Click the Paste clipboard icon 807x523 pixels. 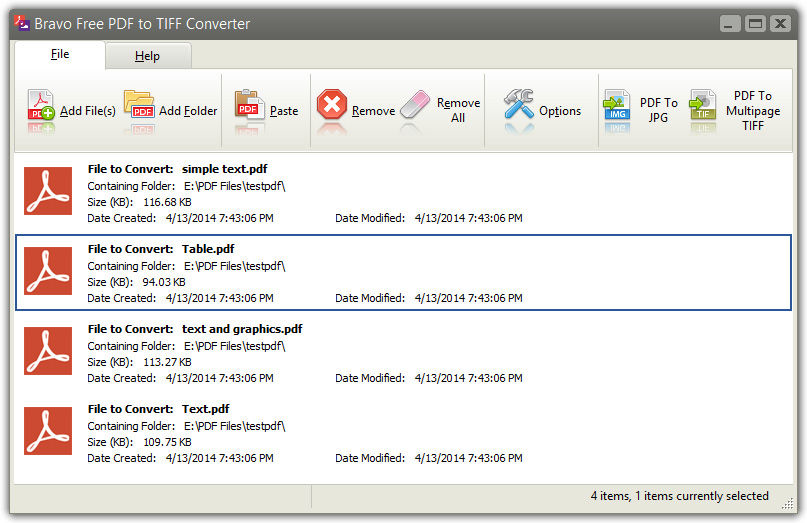249,104
